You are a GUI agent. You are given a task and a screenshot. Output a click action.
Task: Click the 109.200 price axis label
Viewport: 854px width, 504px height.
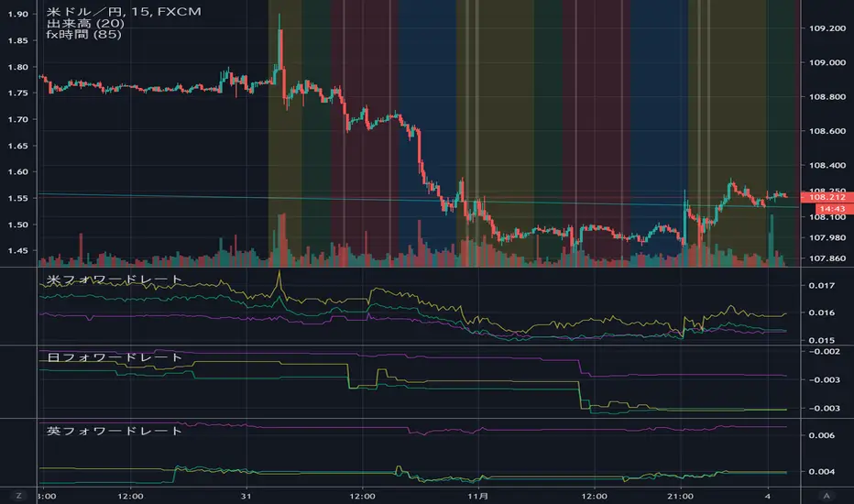coord(827,28)
